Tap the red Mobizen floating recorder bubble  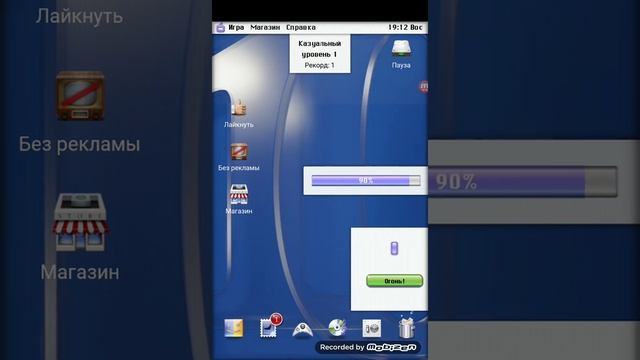(424, 86)
